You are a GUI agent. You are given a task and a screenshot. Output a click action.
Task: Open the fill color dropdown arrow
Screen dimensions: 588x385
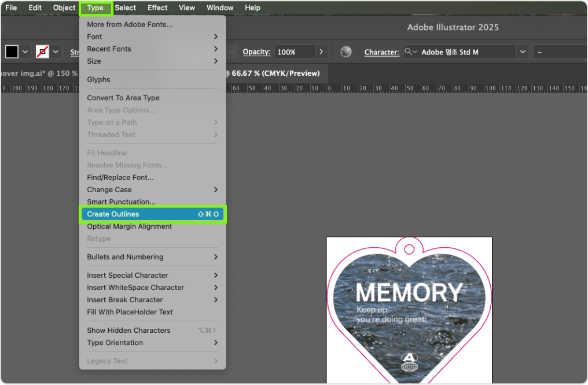coord(25,52)
